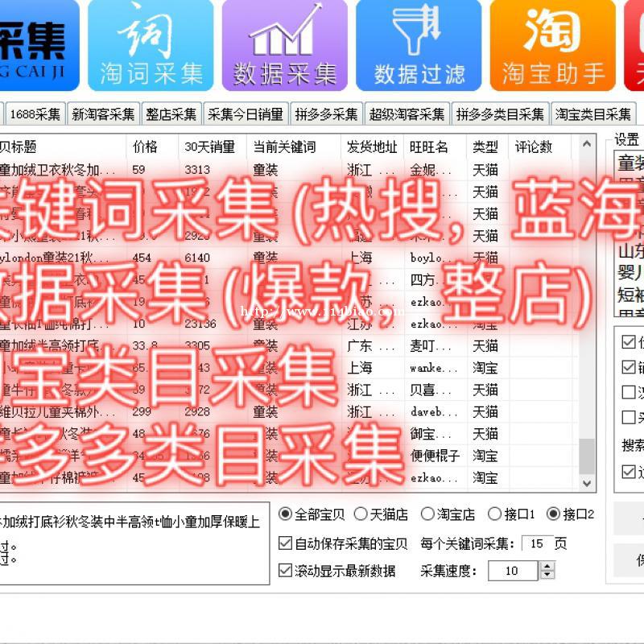Click the table's vertical scrollbar thumb

(x=587, y=456)
